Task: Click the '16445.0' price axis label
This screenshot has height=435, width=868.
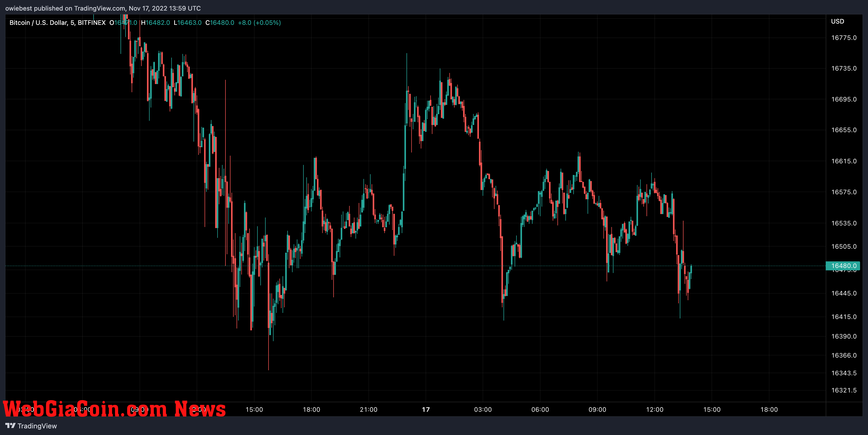Action: point(844,294)
